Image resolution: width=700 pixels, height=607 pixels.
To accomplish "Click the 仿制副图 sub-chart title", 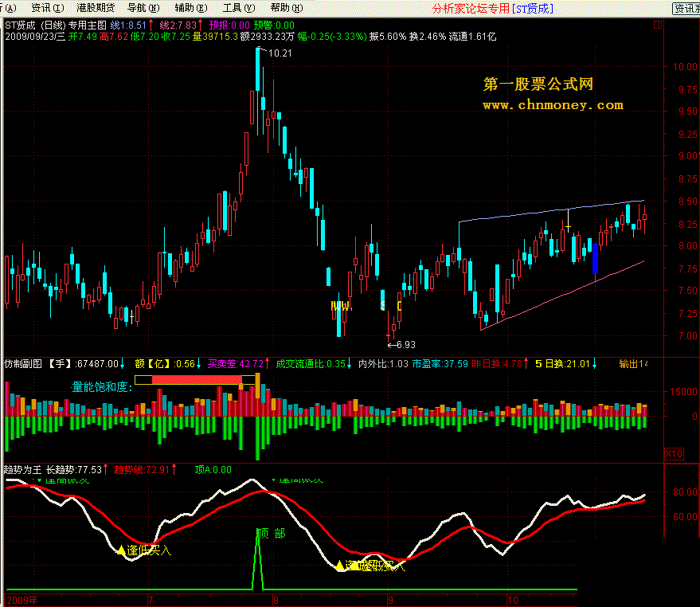I will pos(23,364).
